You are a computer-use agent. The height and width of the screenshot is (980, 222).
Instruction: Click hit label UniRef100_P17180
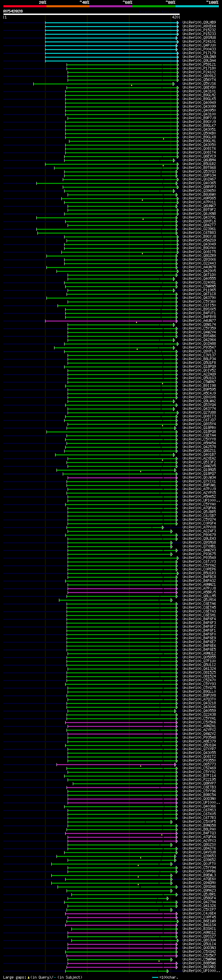(x=199, y=68)
